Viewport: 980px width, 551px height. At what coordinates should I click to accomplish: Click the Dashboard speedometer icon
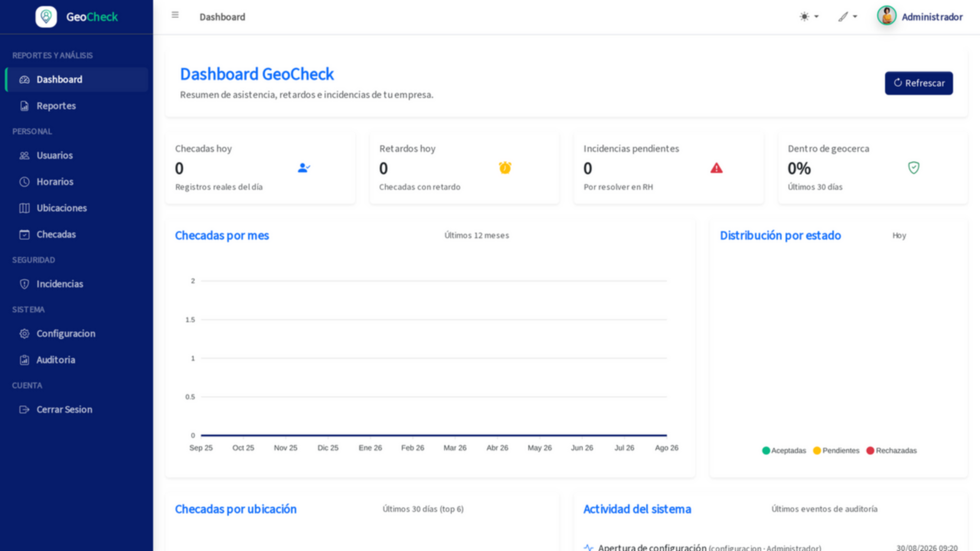coord(24,80)
